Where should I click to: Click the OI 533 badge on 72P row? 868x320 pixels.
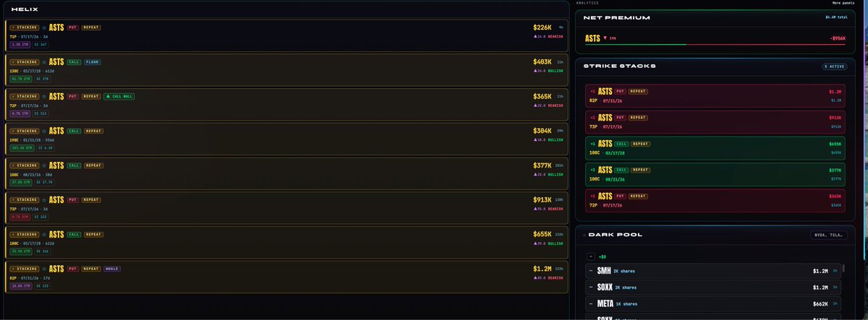[x=40, y=113]
